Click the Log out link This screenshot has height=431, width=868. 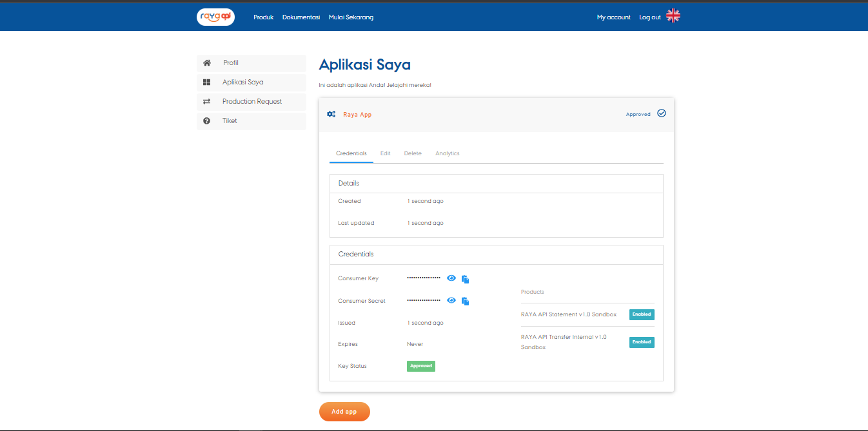649,17
